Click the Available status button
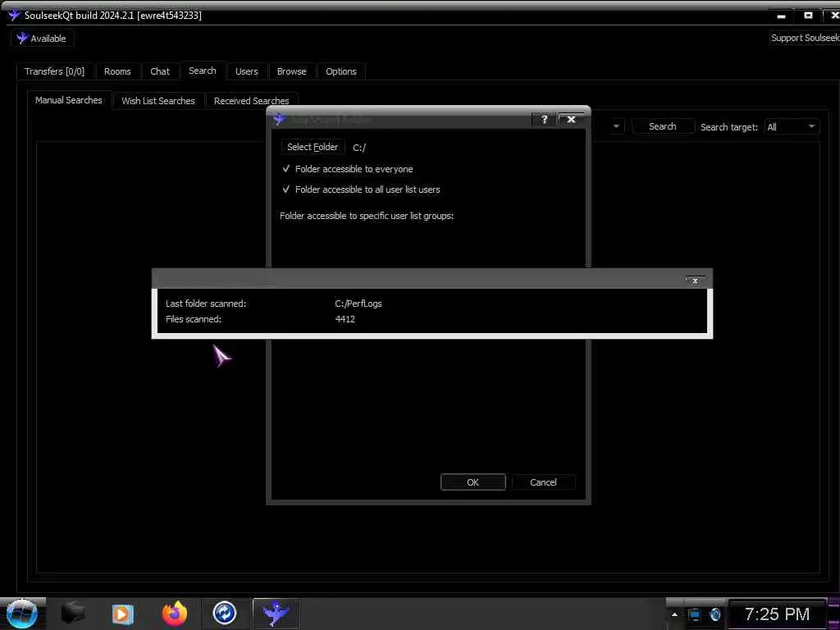This screenshot has height=630, width=840. [42, 39]
